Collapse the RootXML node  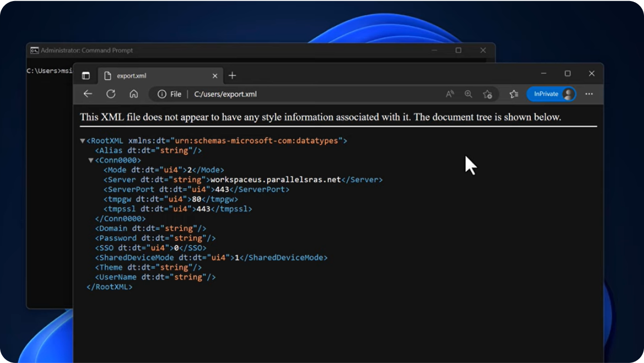[83, 141]
